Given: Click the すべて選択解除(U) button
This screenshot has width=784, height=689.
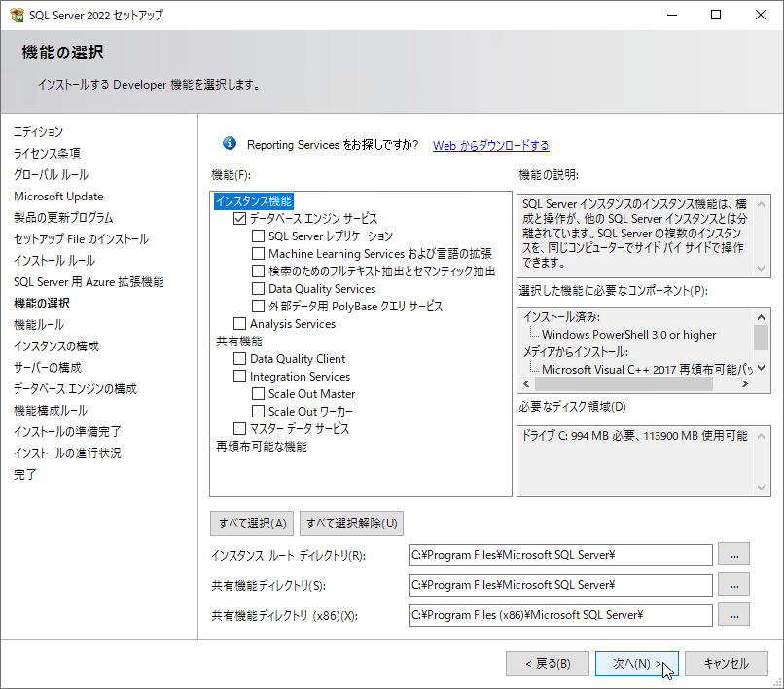Looking at the screenshot, I should click(x=351, y=524).
